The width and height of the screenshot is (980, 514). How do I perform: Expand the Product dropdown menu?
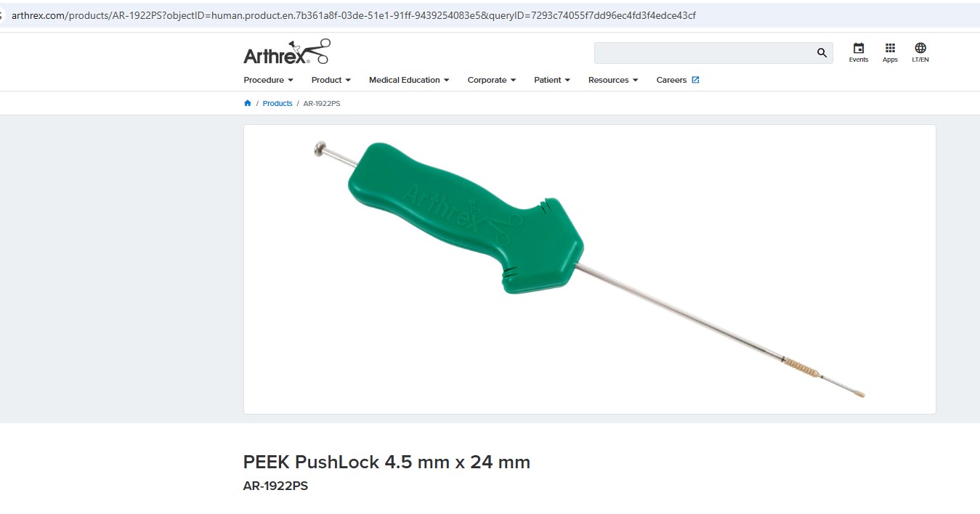pos(331,80)
